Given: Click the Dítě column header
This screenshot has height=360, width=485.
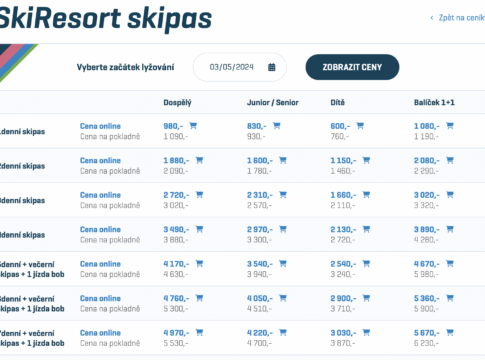Looking at the screenshot, I should tap(337, 102).
